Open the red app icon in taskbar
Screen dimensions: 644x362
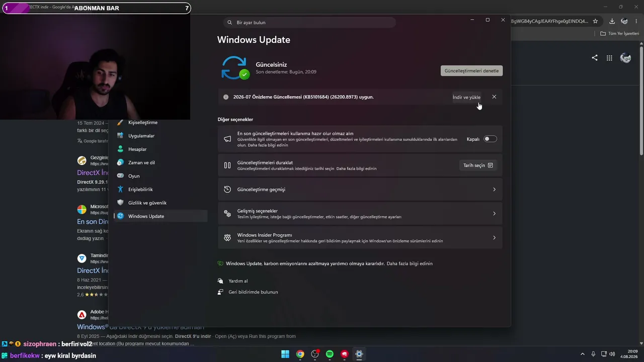(x=344, y=354)
